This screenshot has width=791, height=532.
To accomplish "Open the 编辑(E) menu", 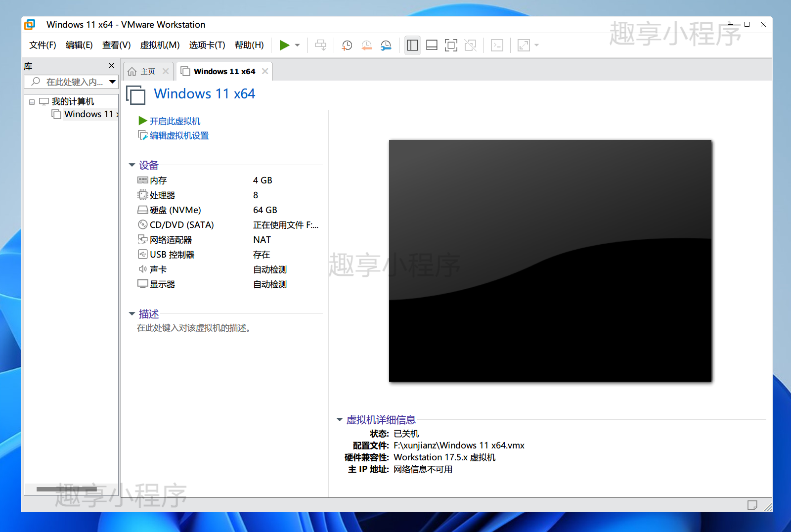I will [x=79, y=45].
